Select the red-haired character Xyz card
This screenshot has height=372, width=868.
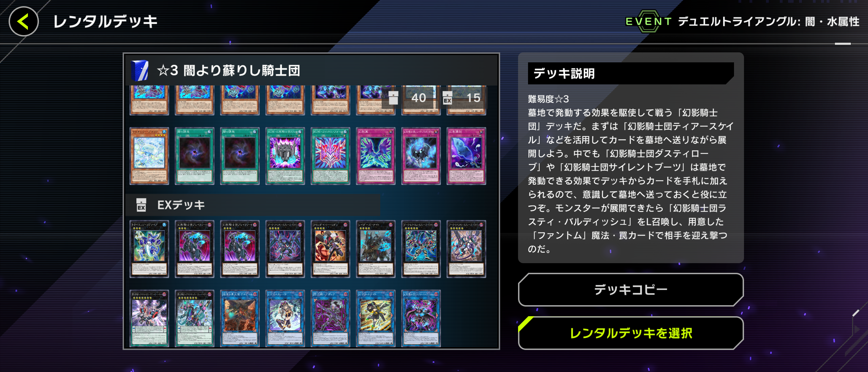(330, 249)
